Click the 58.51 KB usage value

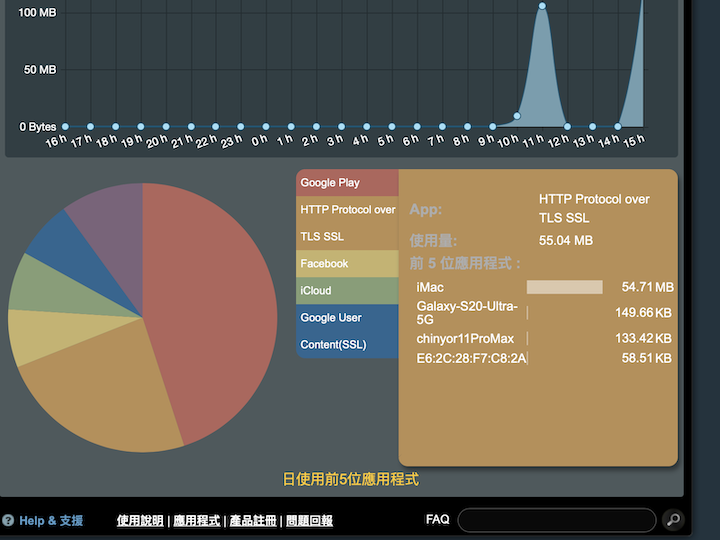pyautogui.click(x=647, y=358)
